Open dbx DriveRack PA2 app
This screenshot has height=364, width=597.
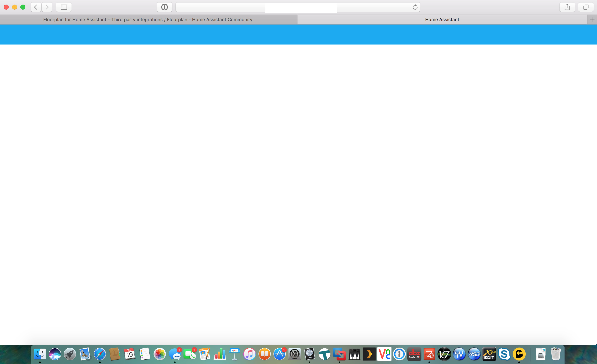(x=414, y=354)
